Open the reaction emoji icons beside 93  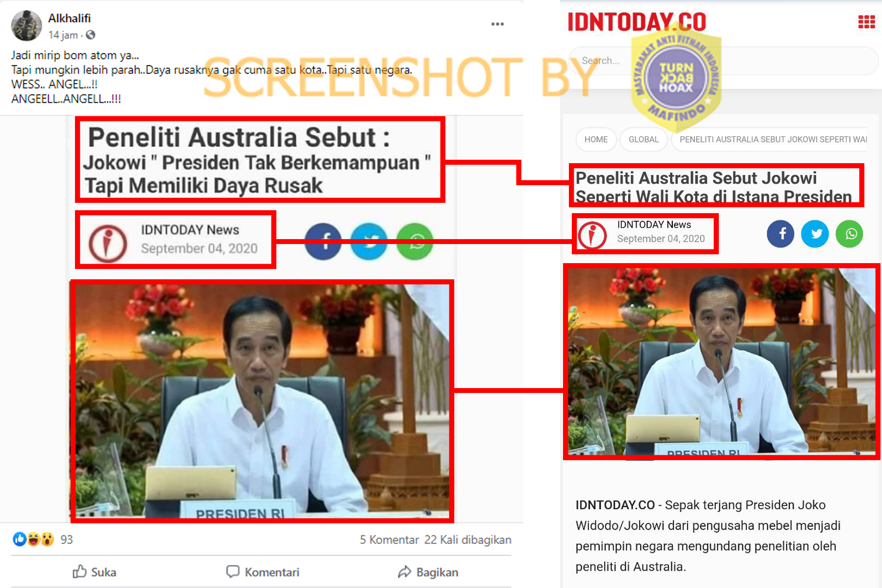coord(33,539)
